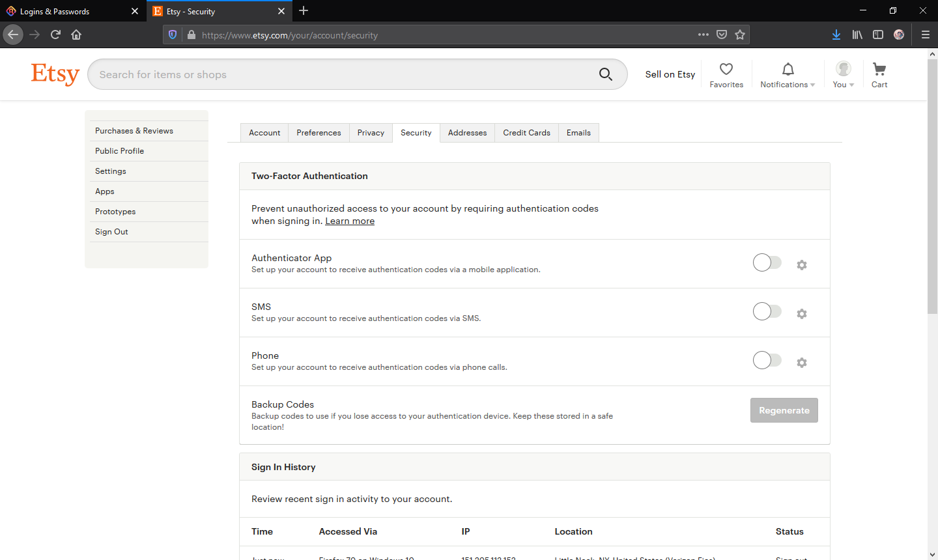Switch to the Account tab
The image size is (938, 560).
pos(264,133)
